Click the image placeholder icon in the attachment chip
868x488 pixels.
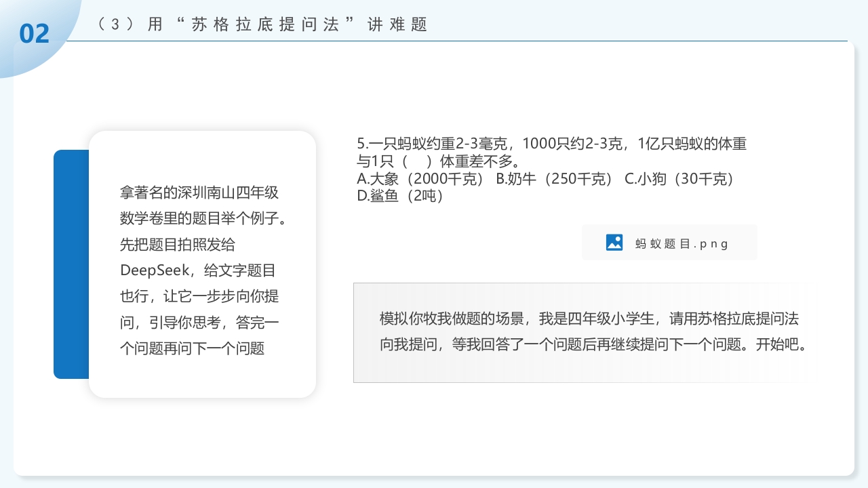[x=614, y=242]
